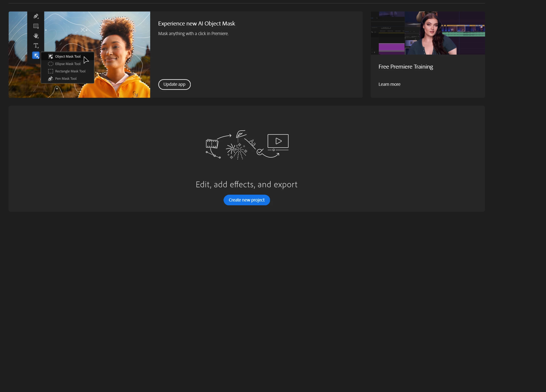This screenshot has width=546, height=392.
Task: Open the Learn more link
Action: tap(389, 85)
